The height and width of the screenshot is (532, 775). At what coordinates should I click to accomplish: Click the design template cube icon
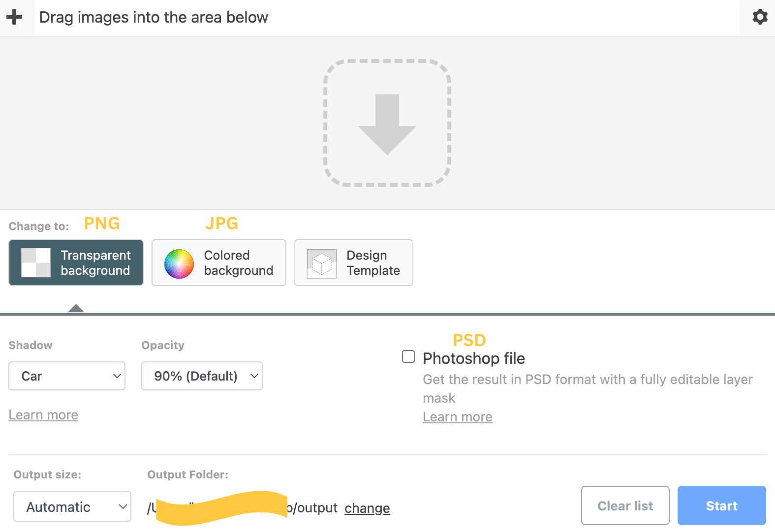pyautogui.click(x=322, y=264)
